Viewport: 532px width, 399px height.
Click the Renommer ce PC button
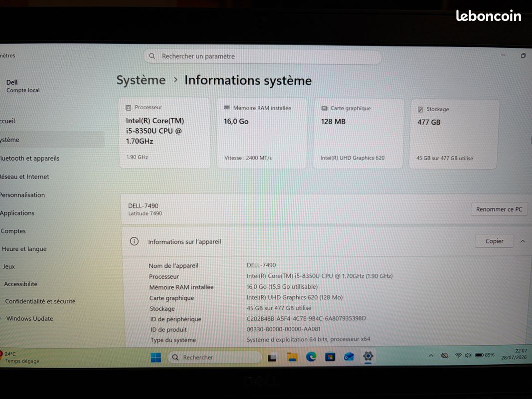tap(499, 209)
